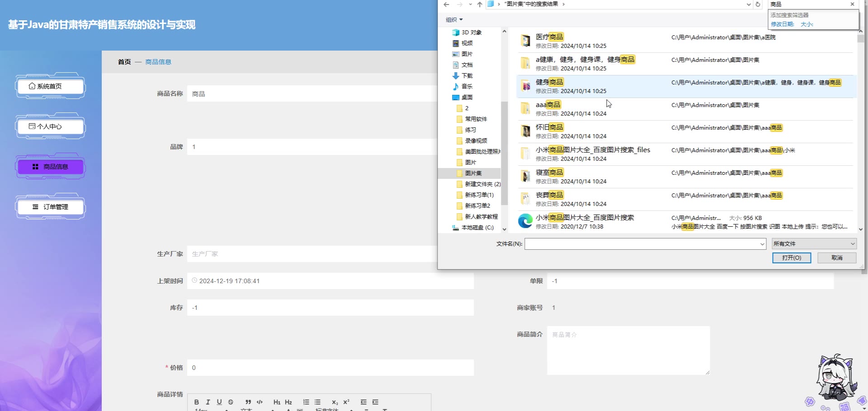
Task: Filter search by 修改日期 link
Action: (782, 24)
